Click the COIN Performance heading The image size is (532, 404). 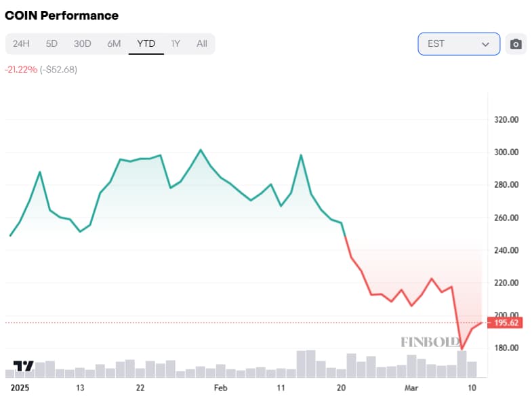[x=62, y=15]
